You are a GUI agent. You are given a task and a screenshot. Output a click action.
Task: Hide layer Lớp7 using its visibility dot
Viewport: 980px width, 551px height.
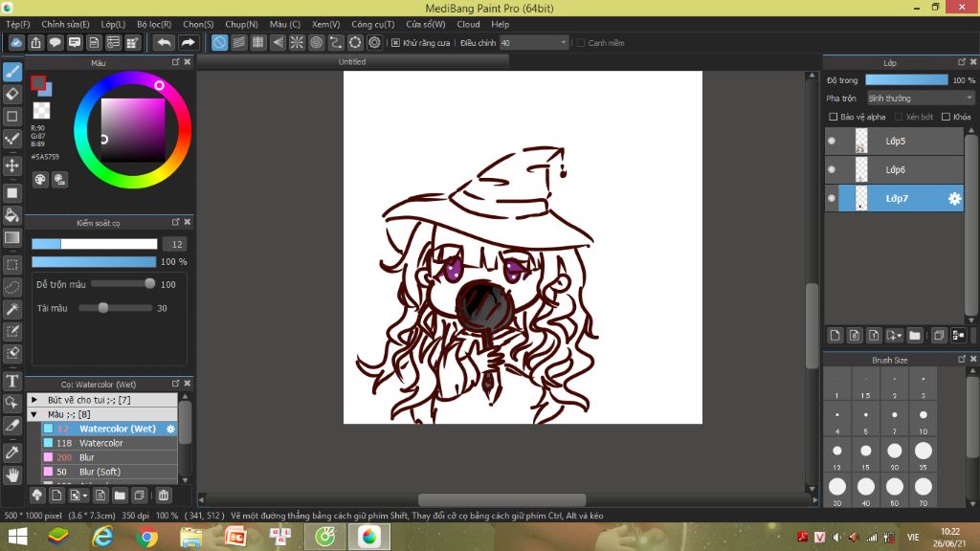(832, 198)
